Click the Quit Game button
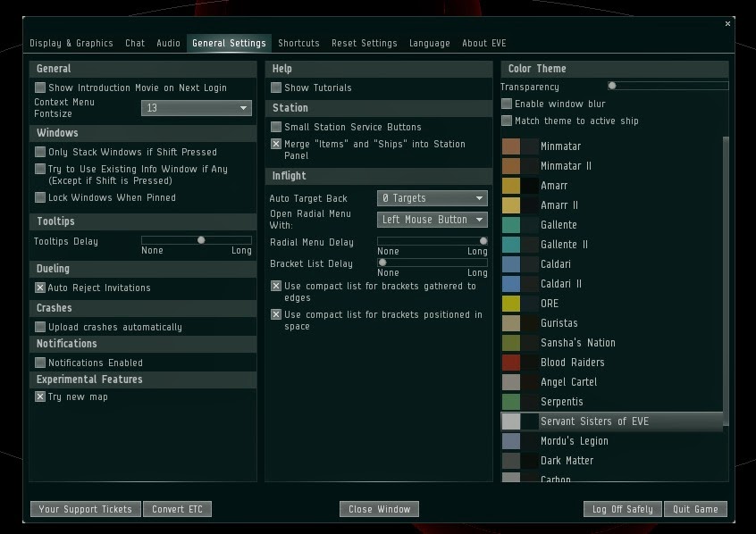Viewport: 756px width, 534px height. coord(695,509)
